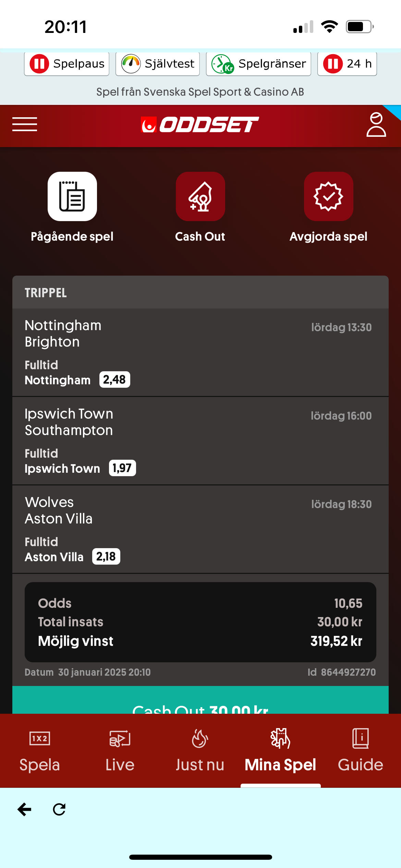The width and height of the screenshot is (401, 868).
Task: Tap the ODDSET logo
Action: [200, 124]
